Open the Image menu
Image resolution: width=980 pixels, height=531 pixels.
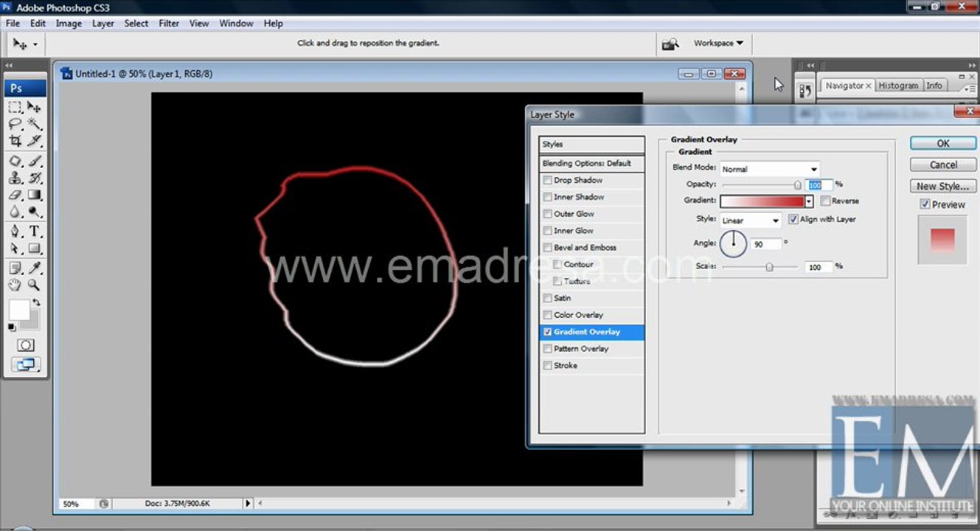coord(69,24)
